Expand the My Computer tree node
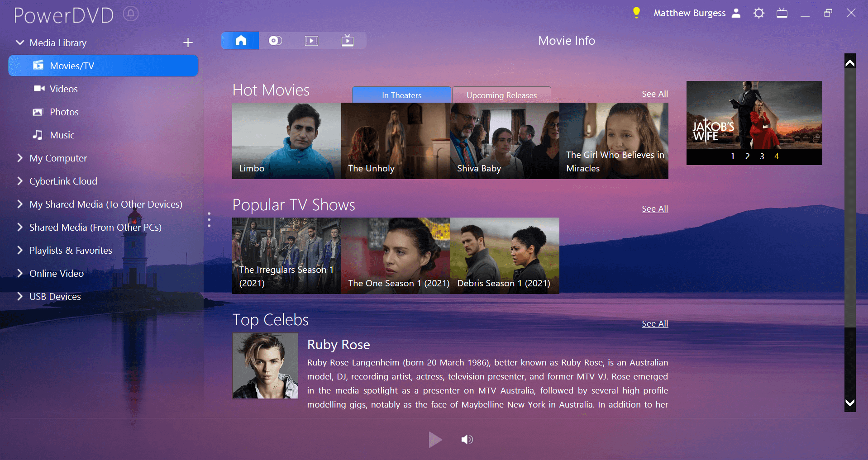868x460 pixels. pyautogui.click(x=19, y=158)
